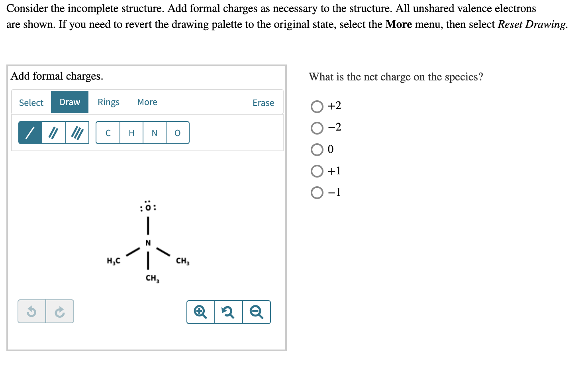Activate the Erase tool

click(263, 103)
